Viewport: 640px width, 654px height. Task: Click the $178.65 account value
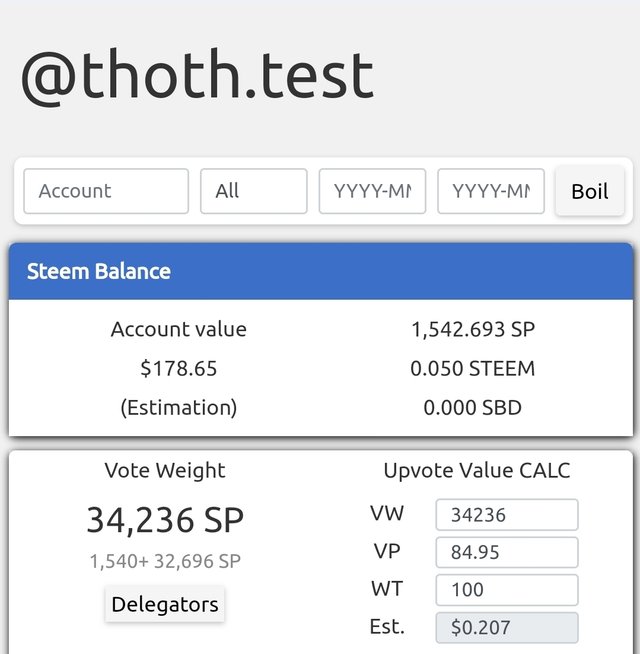pyautogui.click(x=179, y=368)
